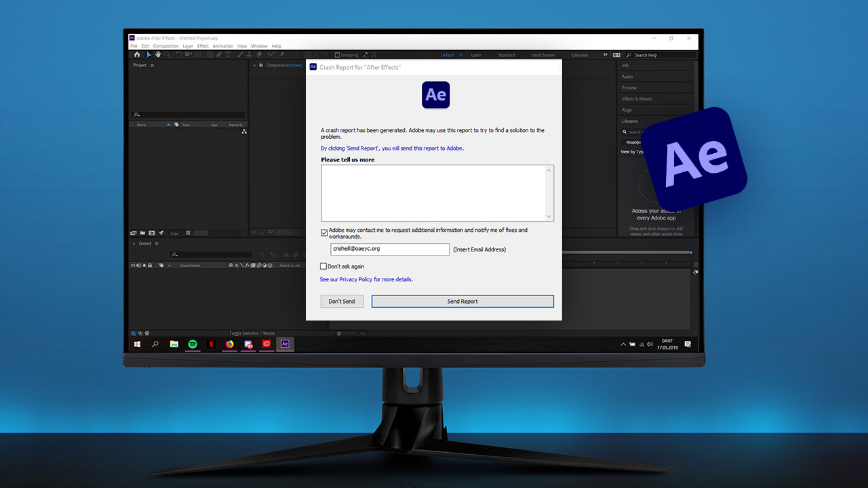Viewport: 868px width, 488px height.
Task: Open Creative Cloud from the taskbar
Action: point(267,344)
